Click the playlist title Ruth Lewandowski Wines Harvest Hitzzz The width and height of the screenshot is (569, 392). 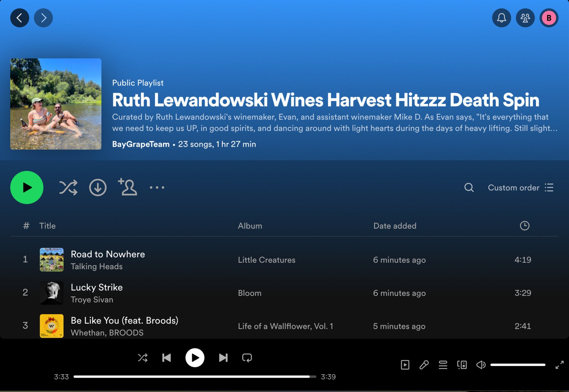[326, 100]
